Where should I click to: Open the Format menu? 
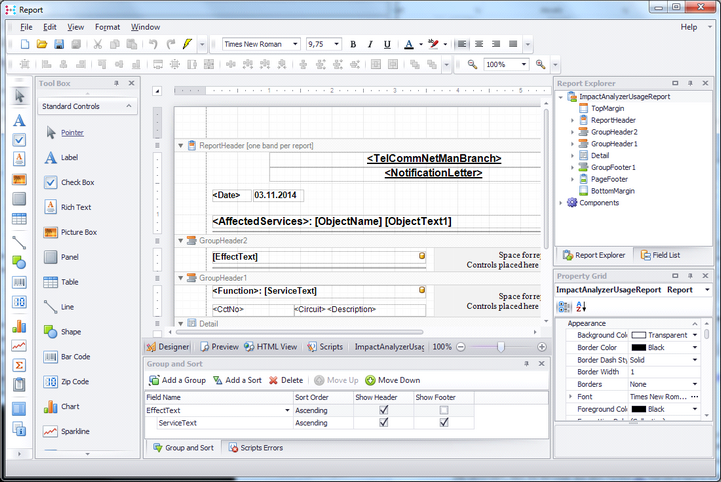pos(107,27)
